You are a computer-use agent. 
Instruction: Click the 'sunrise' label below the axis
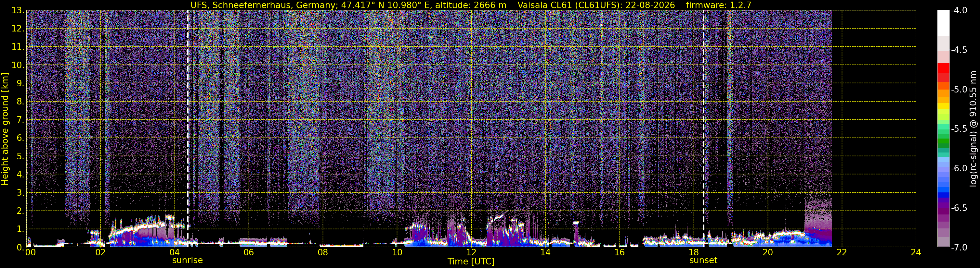188,261
